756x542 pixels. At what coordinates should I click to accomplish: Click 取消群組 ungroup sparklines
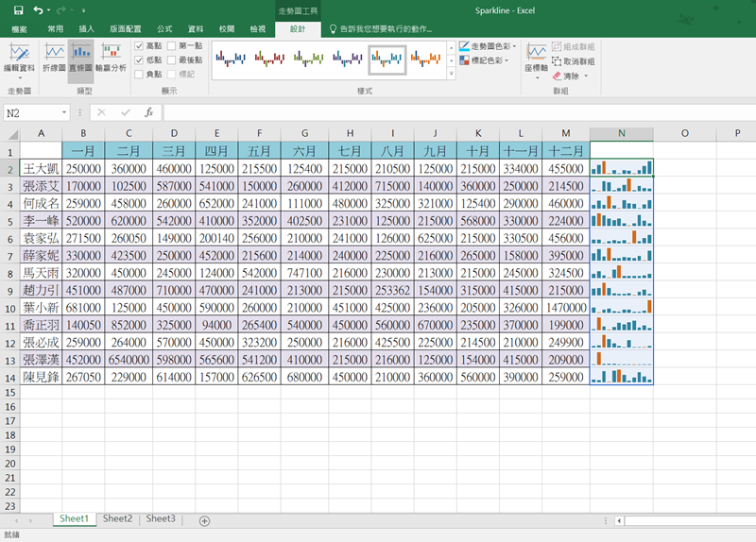click(x=572, y=60)
